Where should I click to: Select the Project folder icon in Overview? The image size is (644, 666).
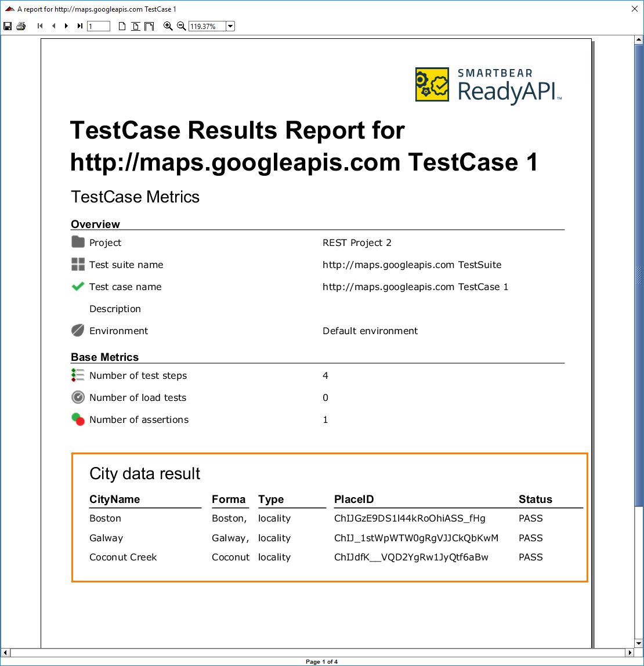[77, 242]
